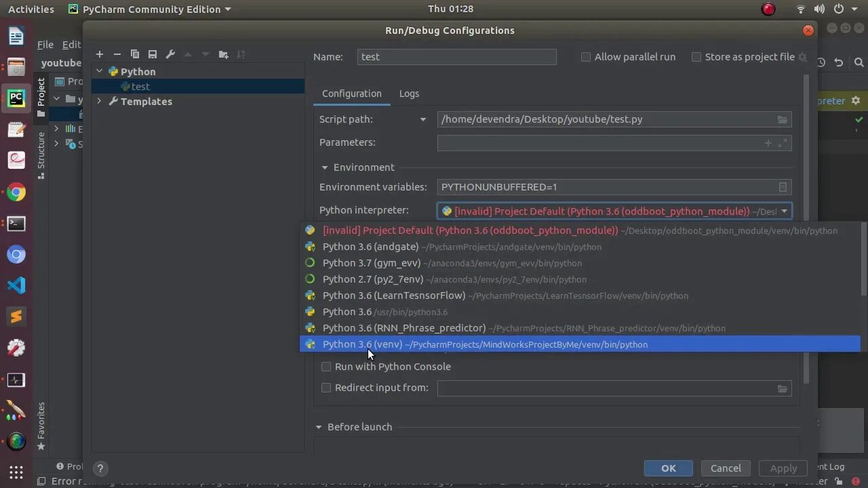Open the clock showing Thu 01:28
868x488 pixels.
451,9
